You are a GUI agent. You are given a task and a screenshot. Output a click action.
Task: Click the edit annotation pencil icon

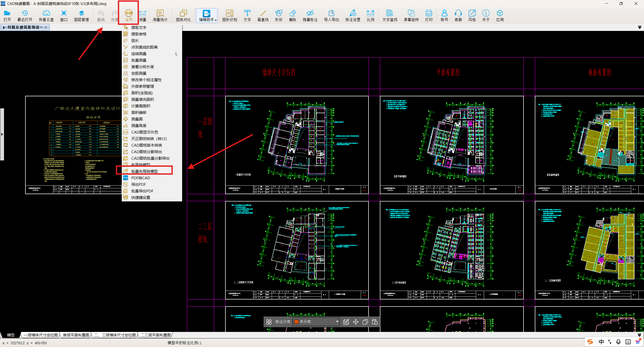(346, 322)
